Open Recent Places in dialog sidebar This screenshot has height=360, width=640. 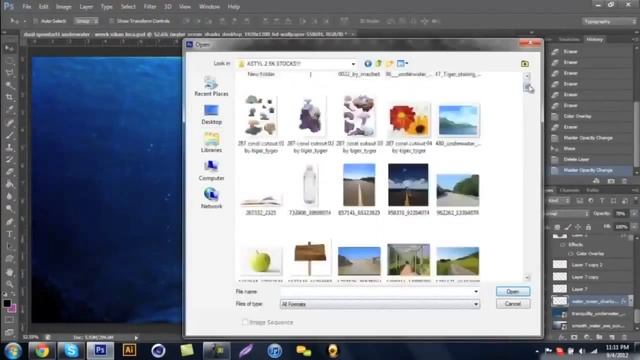point(211,86)
